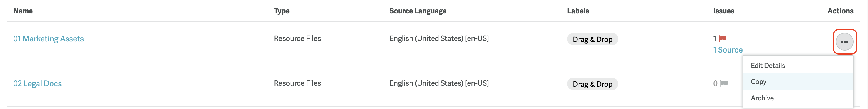Click the zero issue count for Legal Docs
Screen dimensions: 868x109
tap(715, 83)
